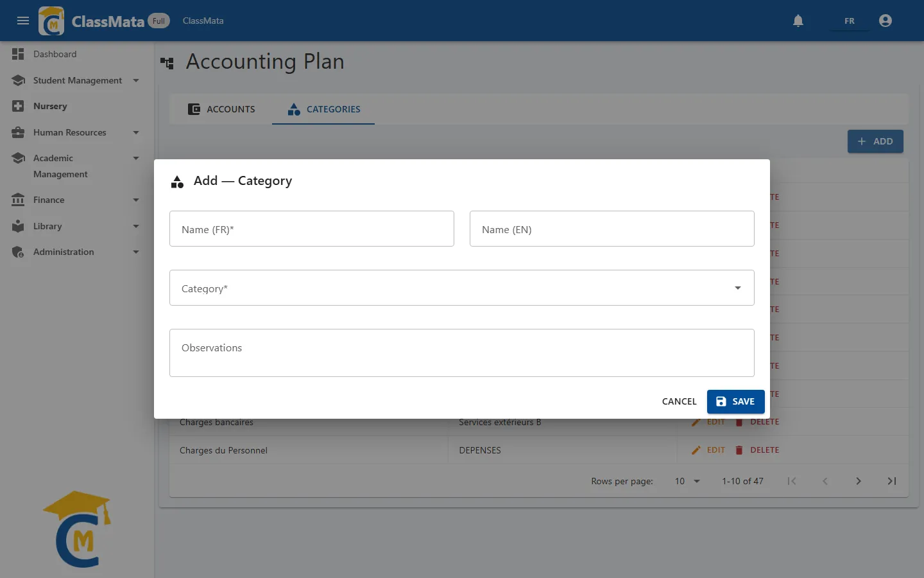Open the notifications bell
Viewport: 924px width, 578px height.
click(x=798, y=21)
